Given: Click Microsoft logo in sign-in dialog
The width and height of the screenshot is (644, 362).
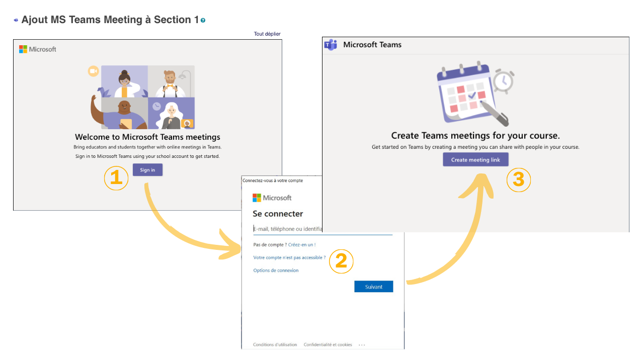Looking at the screenshot, I should pyautogui.click(x=272, y=198).
